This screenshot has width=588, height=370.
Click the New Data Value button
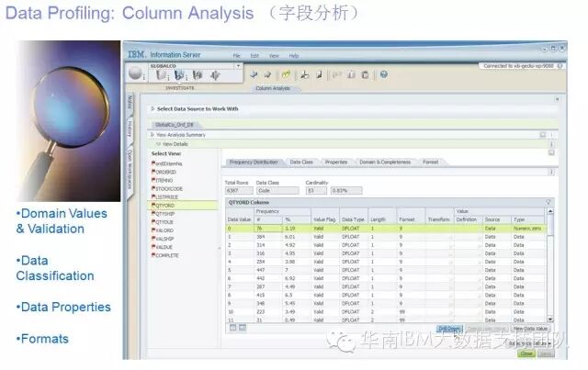(530, 329)
